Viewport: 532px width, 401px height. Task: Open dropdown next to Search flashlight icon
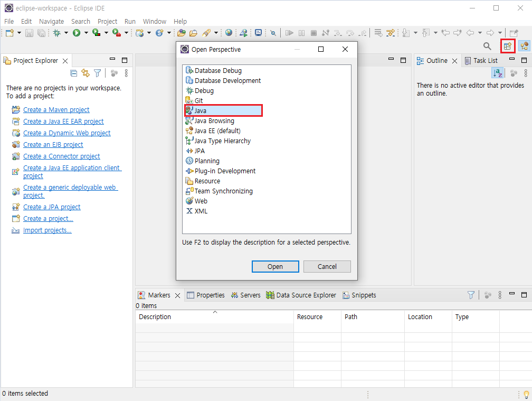216,33
